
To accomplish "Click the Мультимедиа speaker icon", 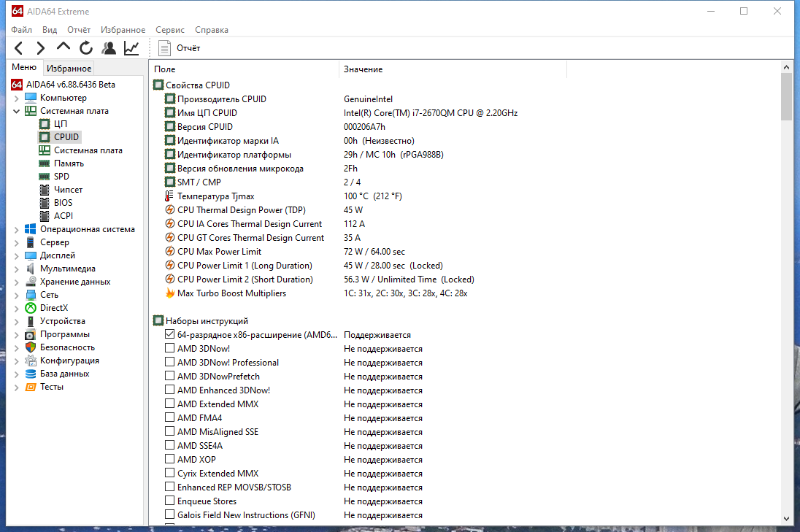I will 31,269.
